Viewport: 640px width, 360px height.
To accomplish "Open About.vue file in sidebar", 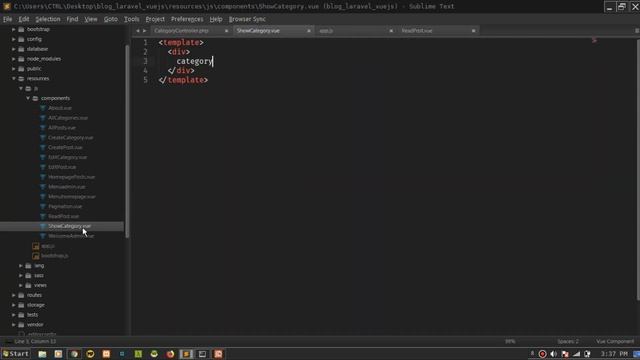I will click(x=60, y=108).
